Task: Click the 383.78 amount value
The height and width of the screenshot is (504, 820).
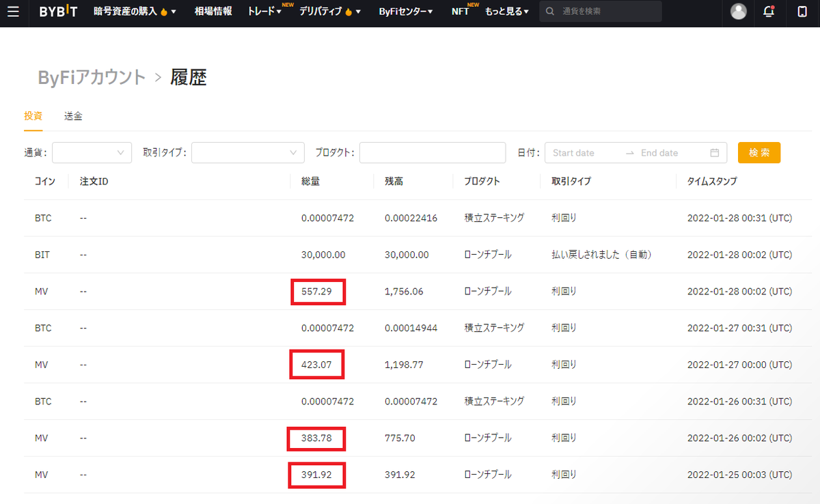Action: point(316,438)
